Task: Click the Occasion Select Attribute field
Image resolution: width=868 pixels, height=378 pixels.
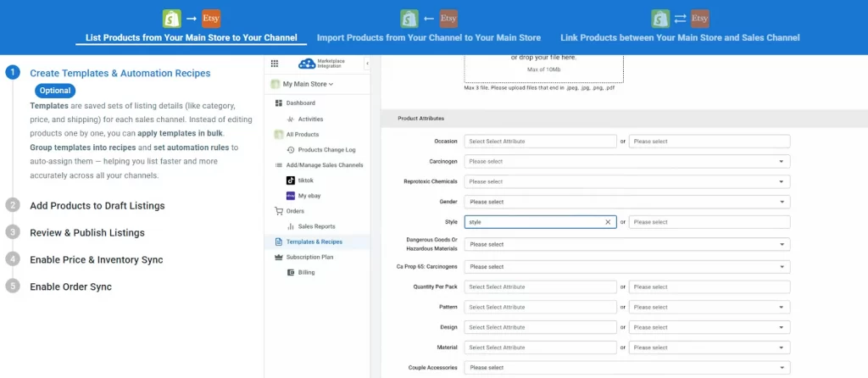Action: 540,142
